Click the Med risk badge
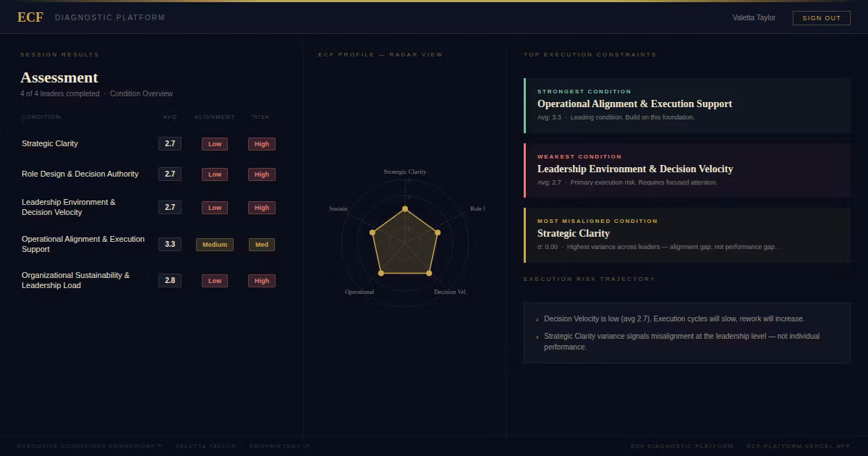 (262, 245)
